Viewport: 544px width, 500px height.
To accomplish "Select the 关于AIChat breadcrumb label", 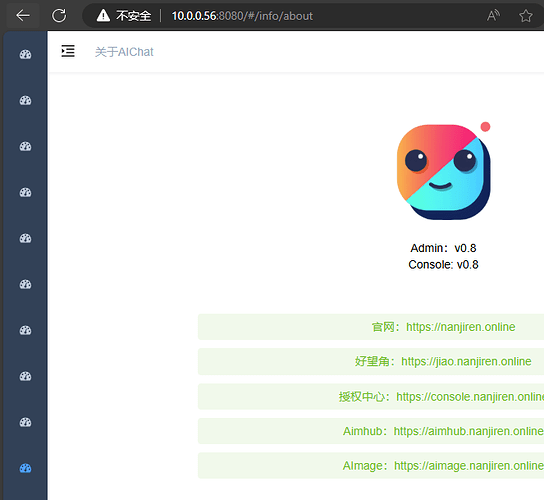I will [x=124, y=52].
